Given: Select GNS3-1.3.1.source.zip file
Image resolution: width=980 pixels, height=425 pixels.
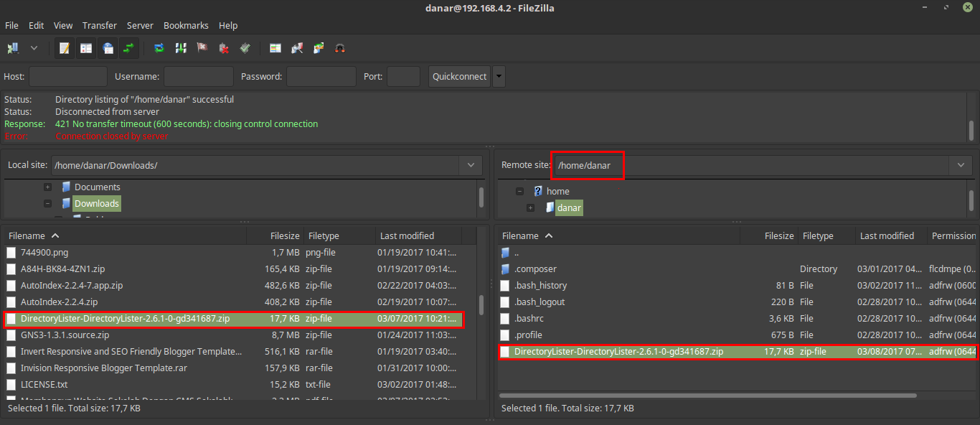Looking at the screenshot, I should pyautogui.click(x=65, y=335).
